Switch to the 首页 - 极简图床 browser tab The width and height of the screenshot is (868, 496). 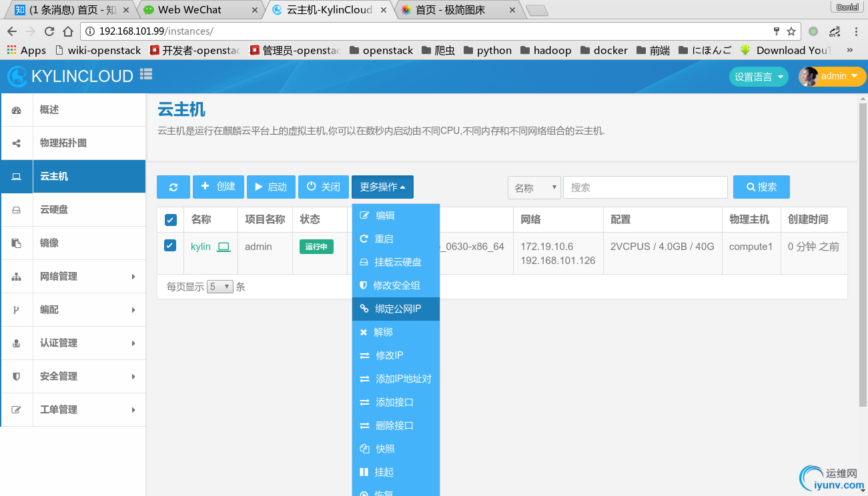click(x=458, y=10)
